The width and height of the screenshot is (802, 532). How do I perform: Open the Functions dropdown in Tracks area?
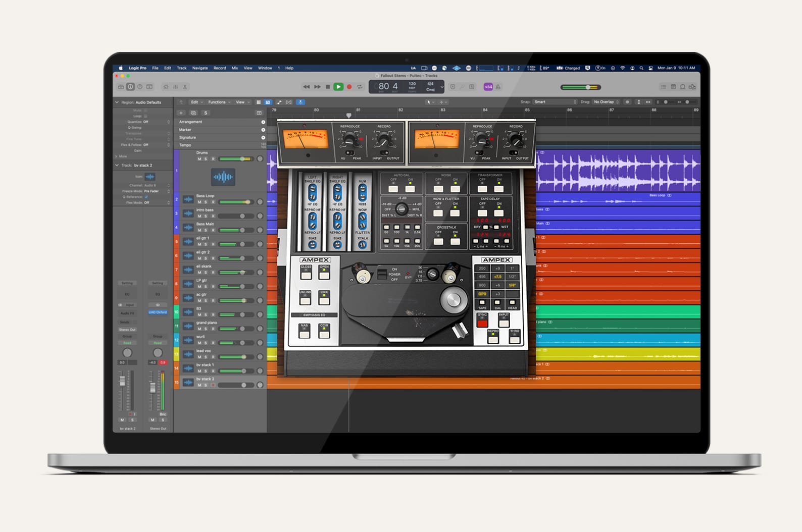219,102
